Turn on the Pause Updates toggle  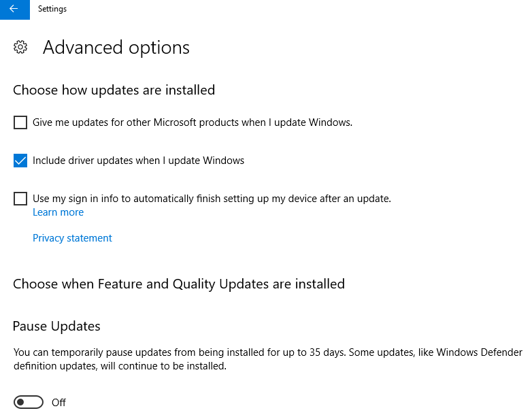[x=29, y=403]
